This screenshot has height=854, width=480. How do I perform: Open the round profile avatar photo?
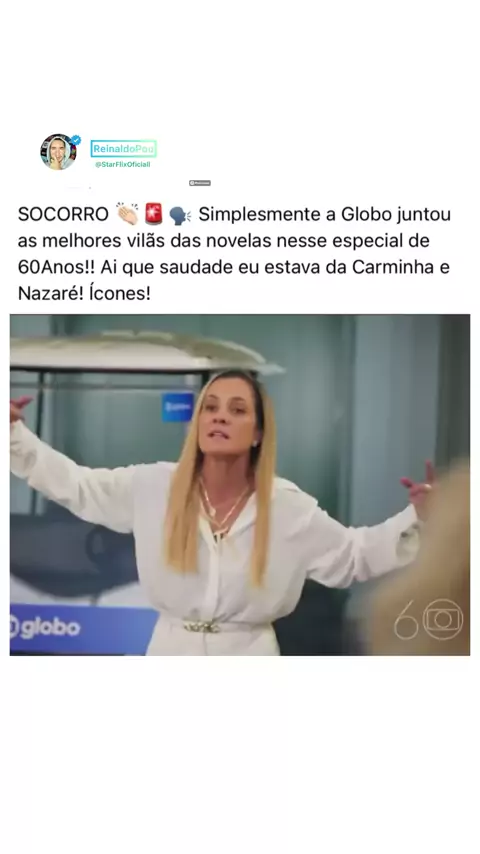click(58, 151)
